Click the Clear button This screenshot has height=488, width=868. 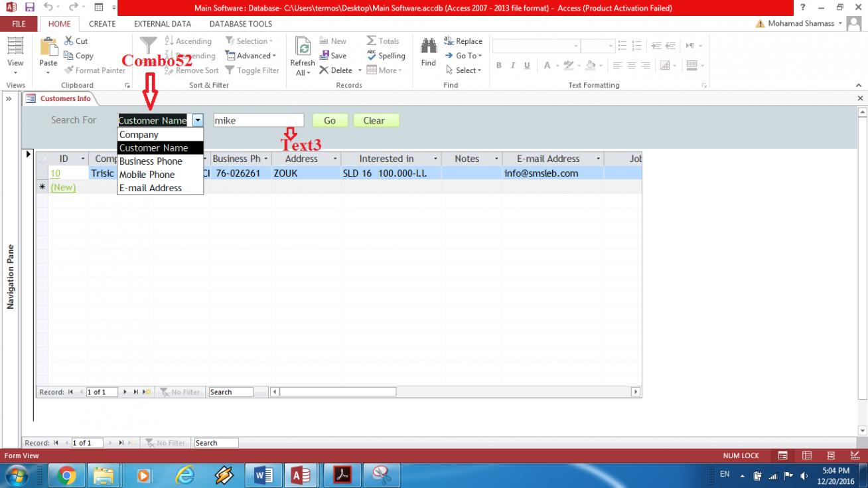coord(376,120)
